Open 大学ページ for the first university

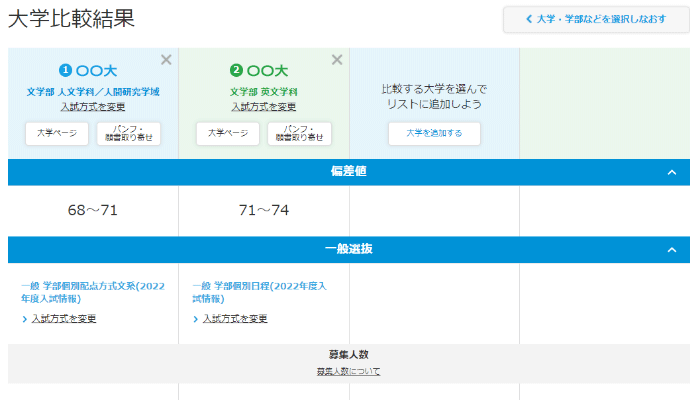[x=57, y=133]
